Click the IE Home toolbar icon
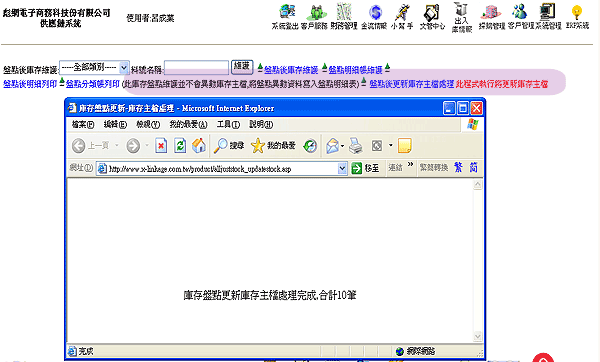The width and height of the screenshot is (600, 362). [x=199, y=146]
